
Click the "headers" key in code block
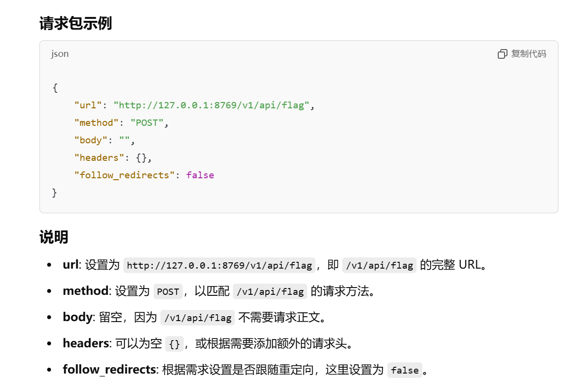pyautogui.click(x=99, y=158)
